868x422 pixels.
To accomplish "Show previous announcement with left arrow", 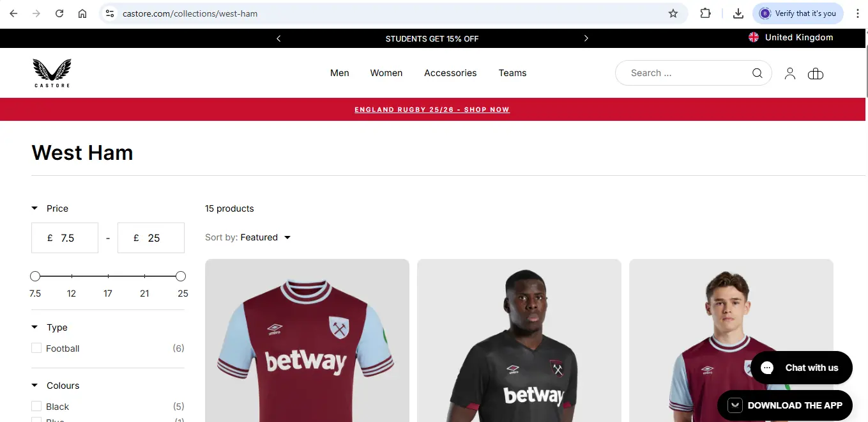I will click(x=278, y=38).
